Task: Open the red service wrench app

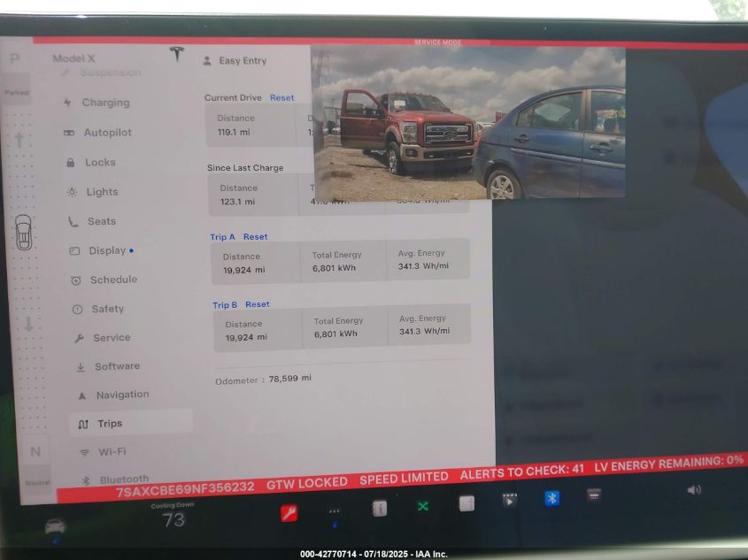Action: pyautogui.click(x=289, y=512)
